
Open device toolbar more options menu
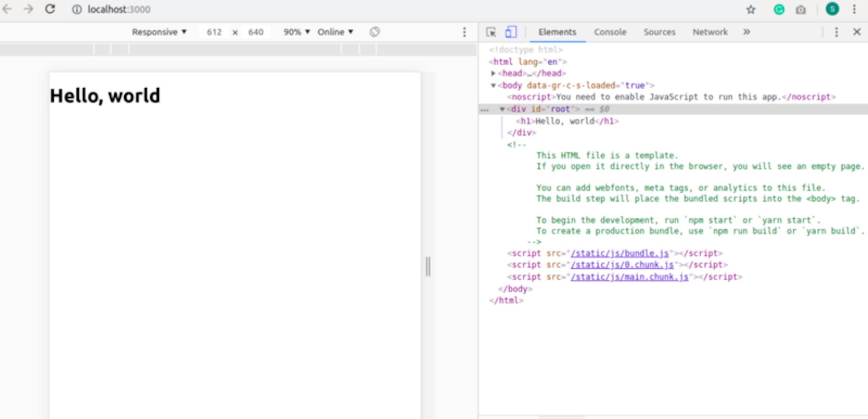pyautogui.click(x=464, y=32)
